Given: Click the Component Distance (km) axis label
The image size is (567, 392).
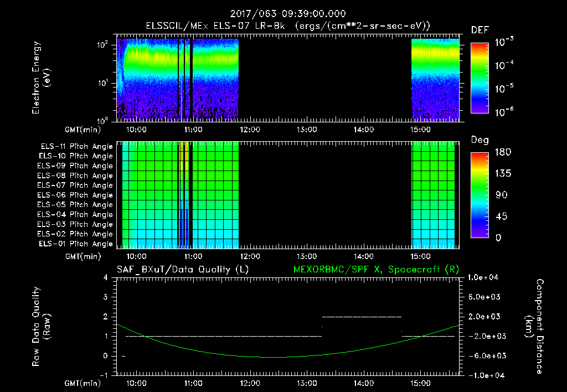Looking at the screenshot, I should (534, 327).
